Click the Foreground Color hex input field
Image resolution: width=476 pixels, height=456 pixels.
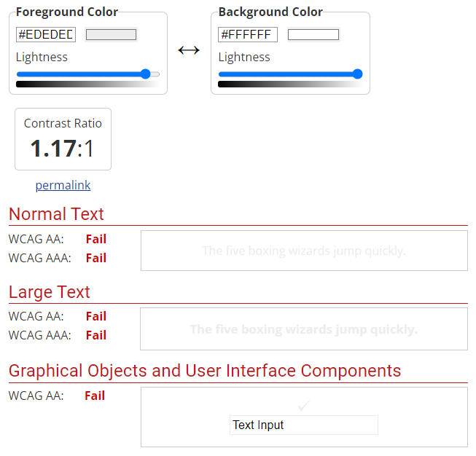tap(46, 34)
